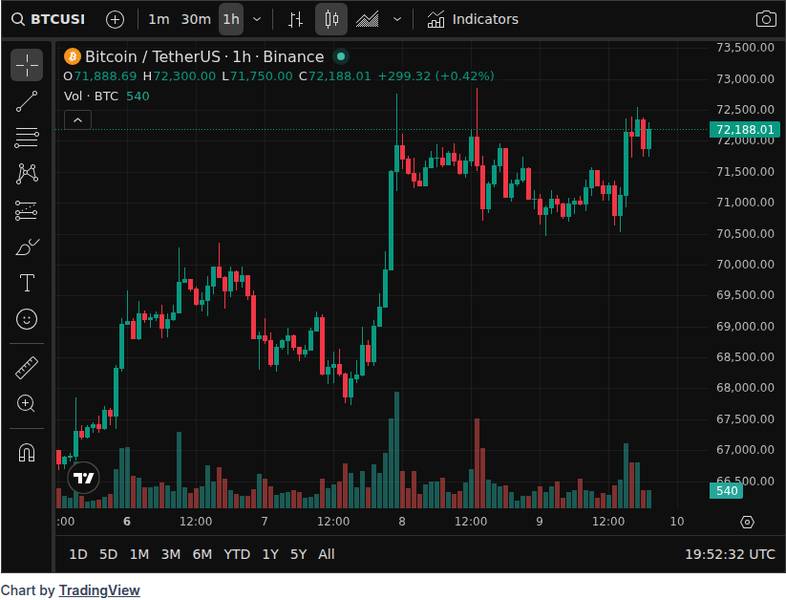Screen dimensions: 786x600
Task: Click the BTCUSI symbol search field
Action: coord(50,19)
